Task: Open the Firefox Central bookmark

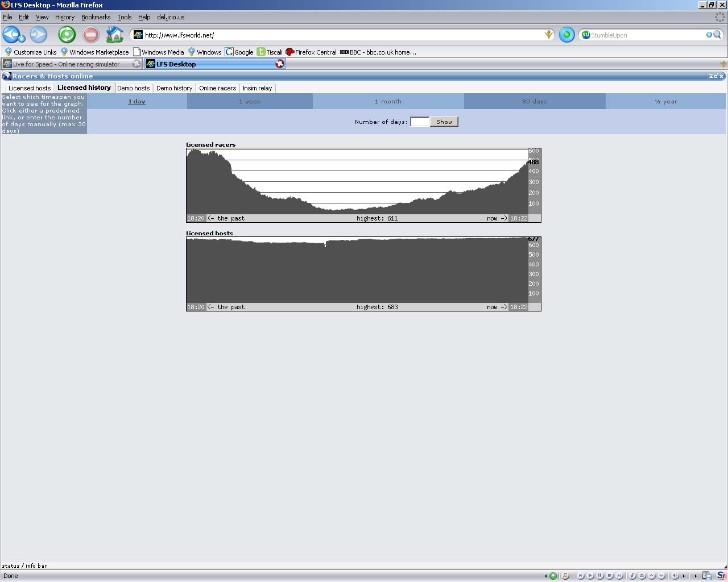Action: point(311,52)
